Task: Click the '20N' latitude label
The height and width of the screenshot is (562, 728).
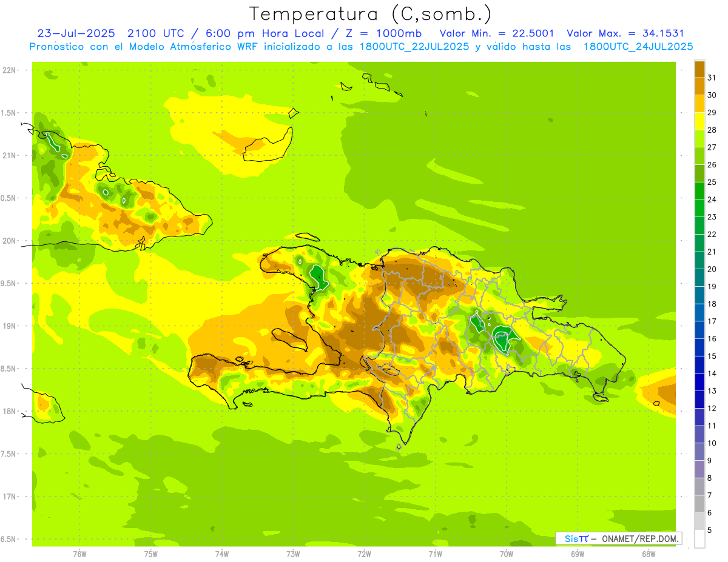Action: 8,241
